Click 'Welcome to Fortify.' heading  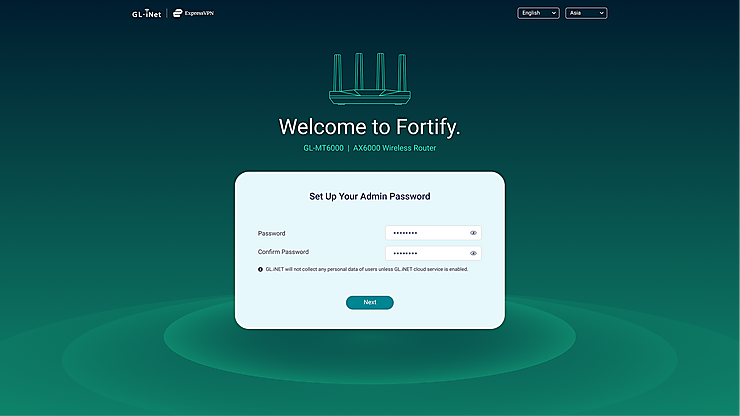(x=370, y=127)
